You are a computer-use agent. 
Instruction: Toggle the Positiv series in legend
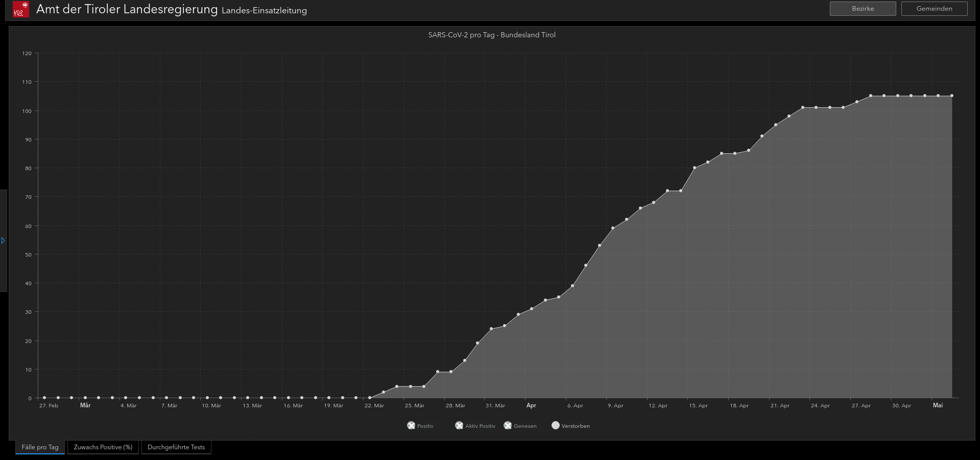click(420, 426)
